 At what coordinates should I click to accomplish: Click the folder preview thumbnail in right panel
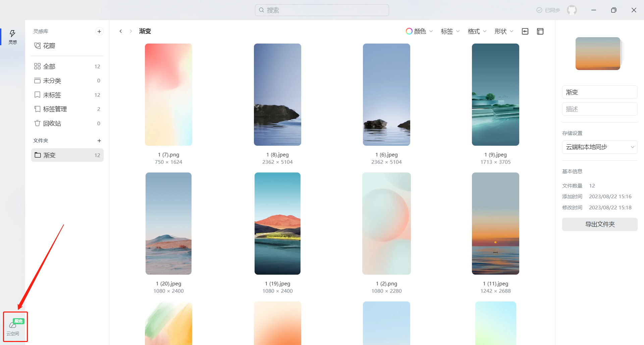click(598, 54)
